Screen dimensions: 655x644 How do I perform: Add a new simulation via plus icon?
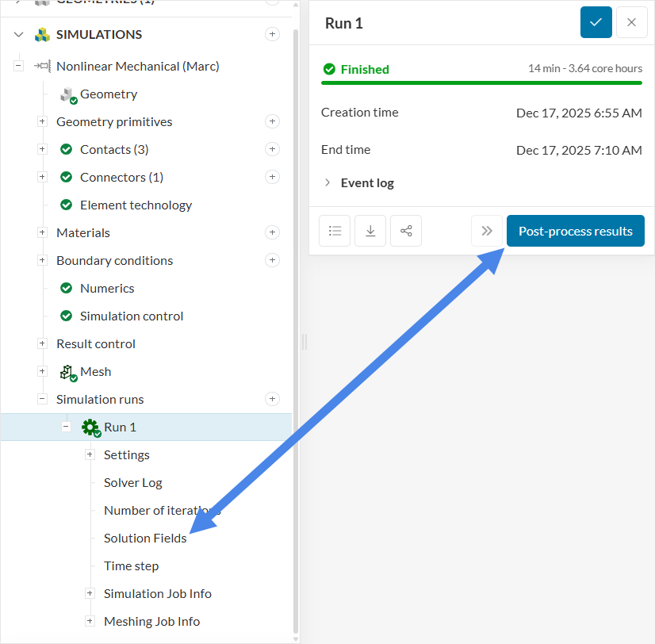click(x=272, y=34)
